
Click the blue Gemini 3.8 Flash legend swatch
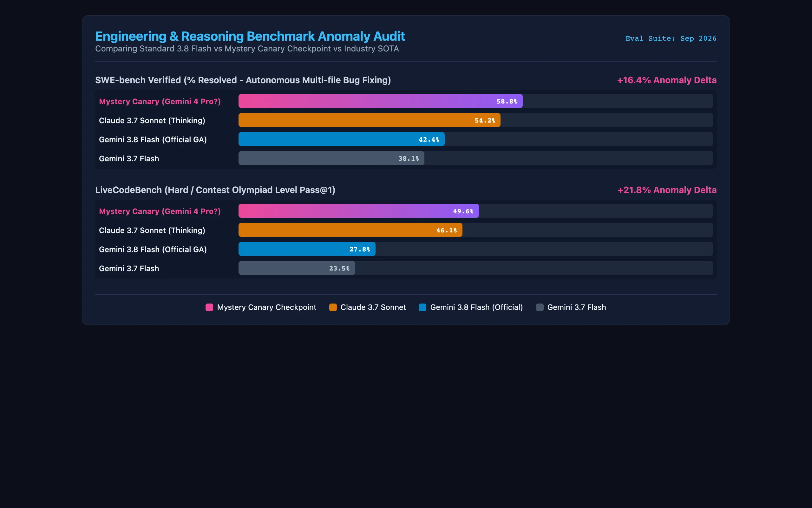coord(422,307)
